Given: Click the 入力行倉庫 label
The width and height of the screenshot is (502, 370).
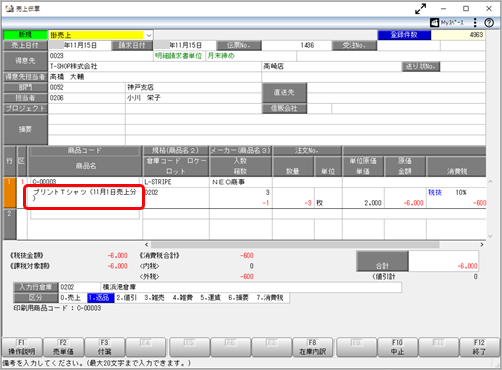Looking at the screenshot, I should pyautogui.click(x=36, y=287).
